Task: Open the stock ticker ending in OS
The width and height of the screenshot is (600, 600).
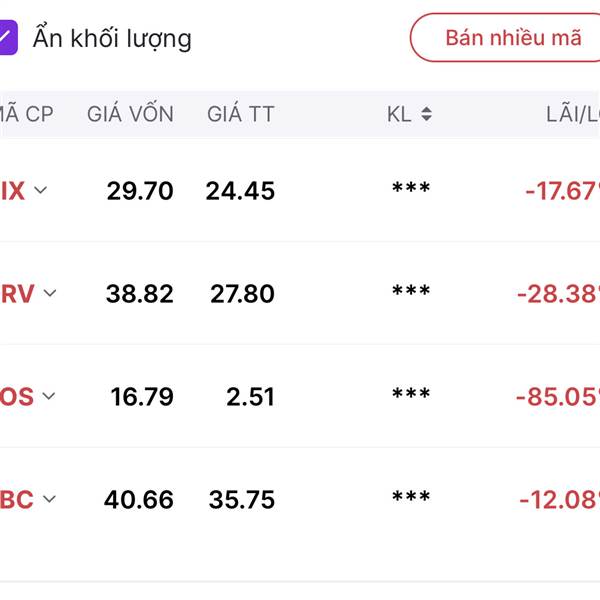Action: point(16,397)
